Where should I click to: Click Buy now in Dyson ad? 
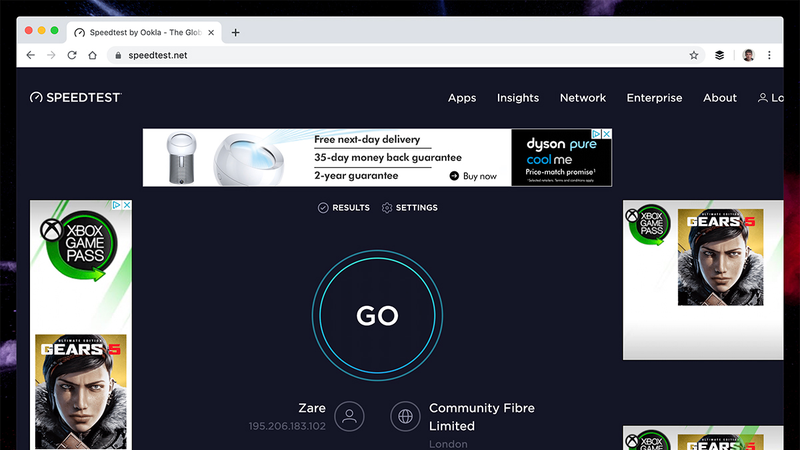(473, 176)
